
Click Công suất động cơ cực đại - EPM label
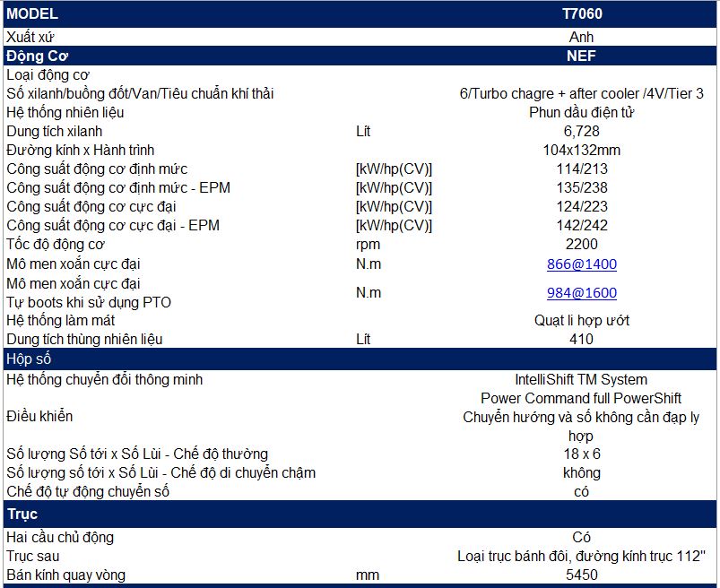(x=113, y=225)
